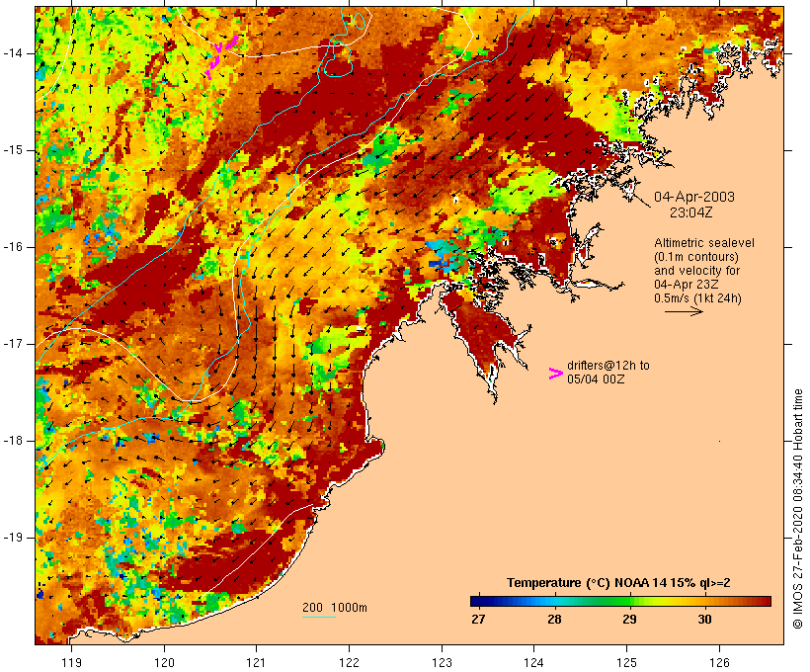Click the '0.5m/s (1kt 24h)' text
The width and height of the screenshot is (810, 672).
click(697, 297)
